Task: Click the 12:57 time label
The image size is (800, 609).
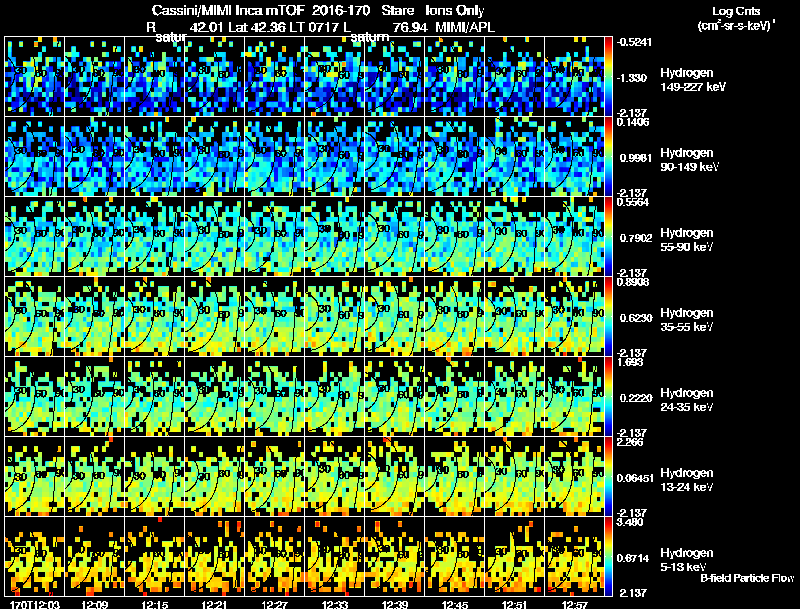Action: pos(574,605)
